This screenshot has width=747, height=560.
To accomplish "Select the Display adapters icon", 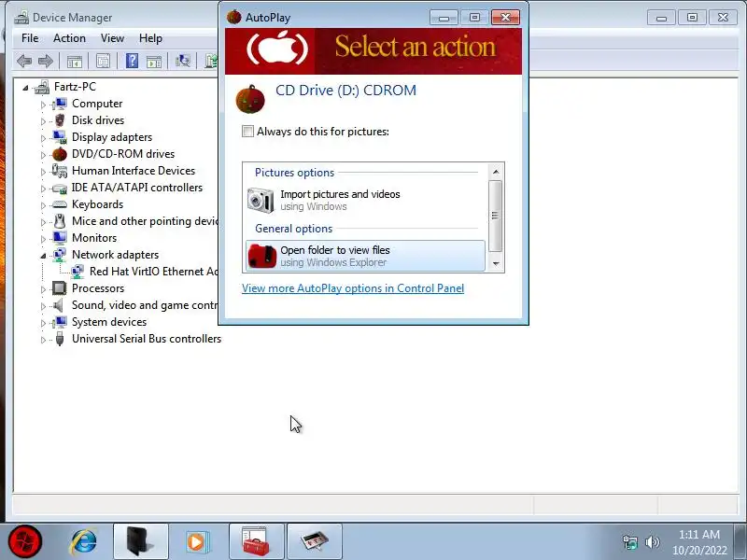I will click(x=60, y=137).
